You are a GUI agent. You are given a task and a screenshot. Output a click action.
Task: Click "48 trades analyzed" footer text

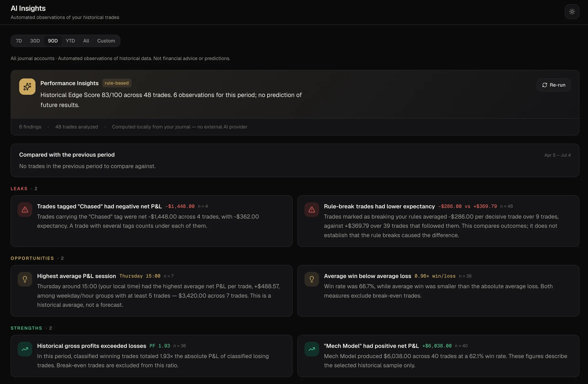(76, 127)
